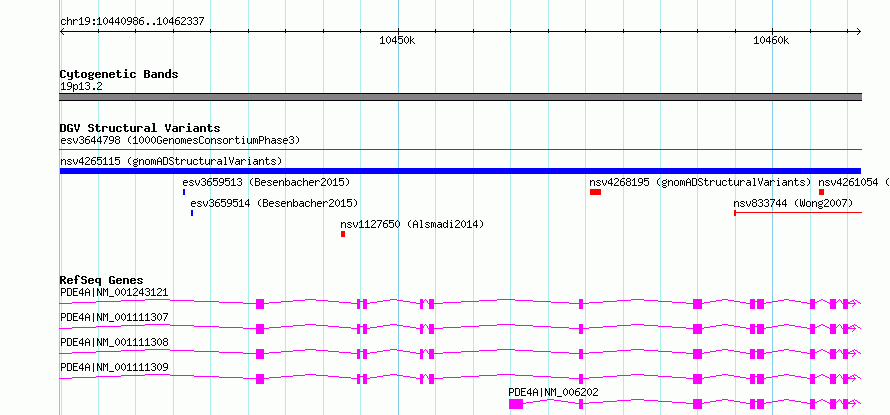Click the thin red line of esv3644798

(x=460, y=150)
